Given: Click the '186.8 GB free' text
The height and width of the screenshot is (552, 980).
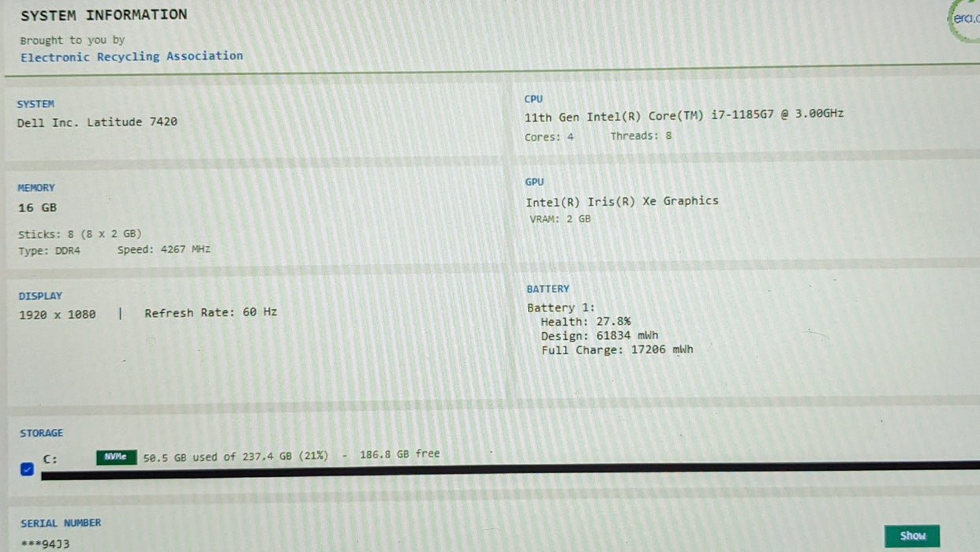Looking at the screenshot, I should coord(399,454).
